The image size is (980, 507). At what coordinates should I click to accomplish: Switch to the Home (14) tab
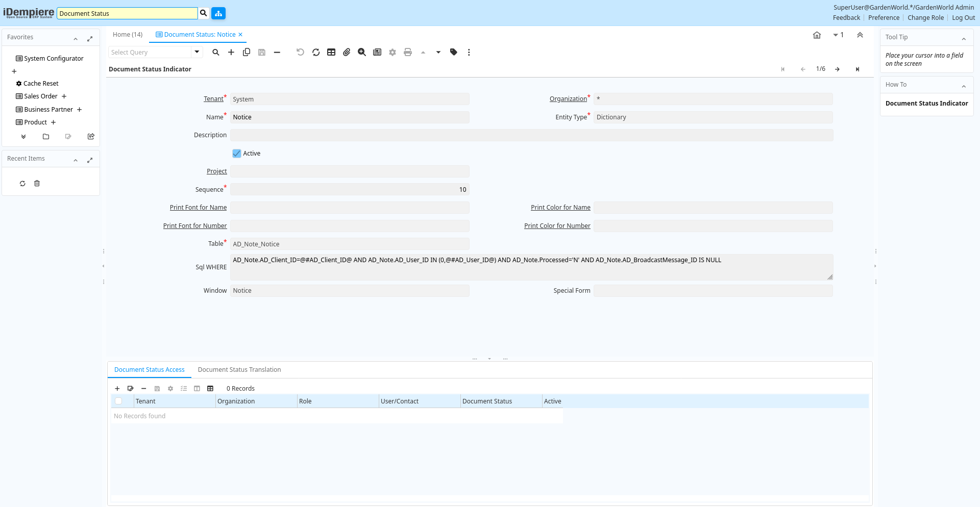tap(128, 35)
